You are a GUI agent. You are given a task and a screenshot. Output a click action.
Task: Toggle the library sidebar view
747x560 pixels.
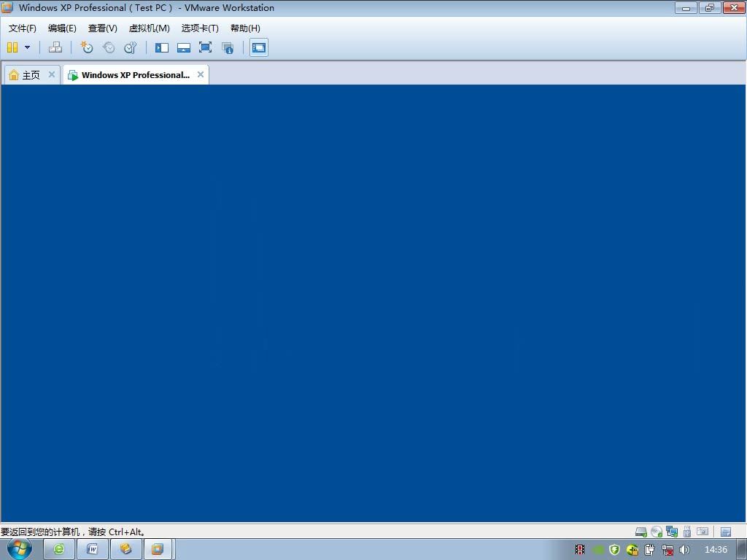pyautogui.click(x=162, y=47)
